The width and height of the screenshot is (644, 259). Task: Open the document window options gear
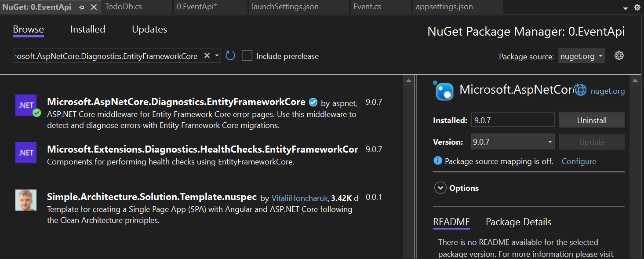[x=637, y=7]
